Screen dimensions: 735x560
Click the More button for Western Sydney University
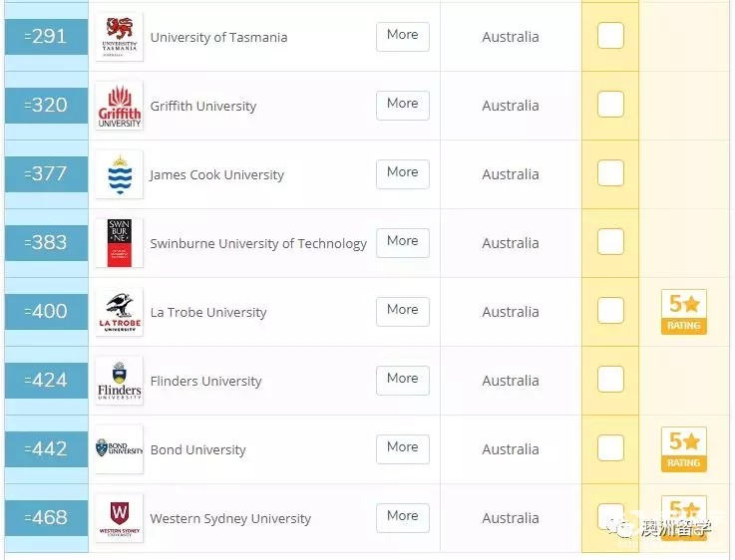(x=403, y=518)
